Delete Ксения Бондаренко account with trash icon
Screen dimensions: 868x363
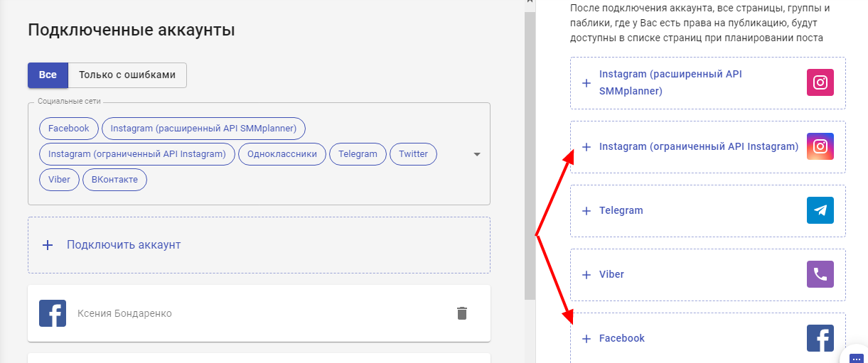(462, 313)
